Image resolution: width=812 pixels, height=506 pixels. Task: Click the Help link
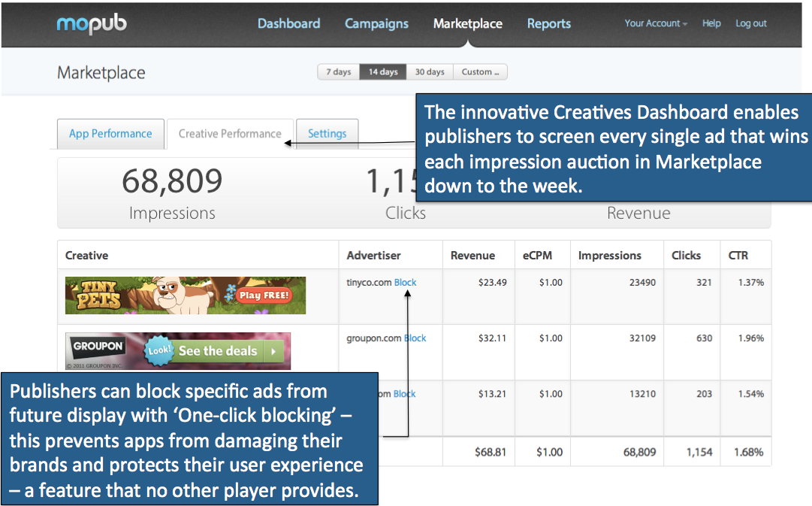click(711, 23)
